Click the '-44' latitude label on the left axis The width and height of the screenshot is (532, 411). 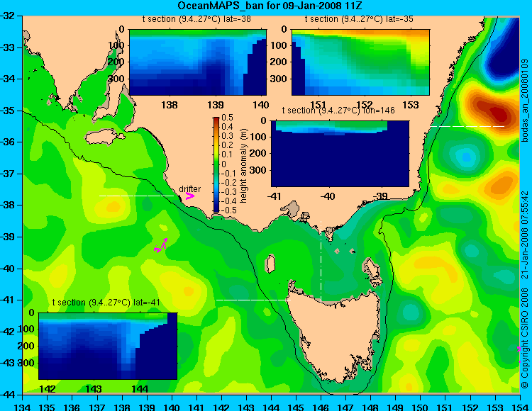[7, 395]
